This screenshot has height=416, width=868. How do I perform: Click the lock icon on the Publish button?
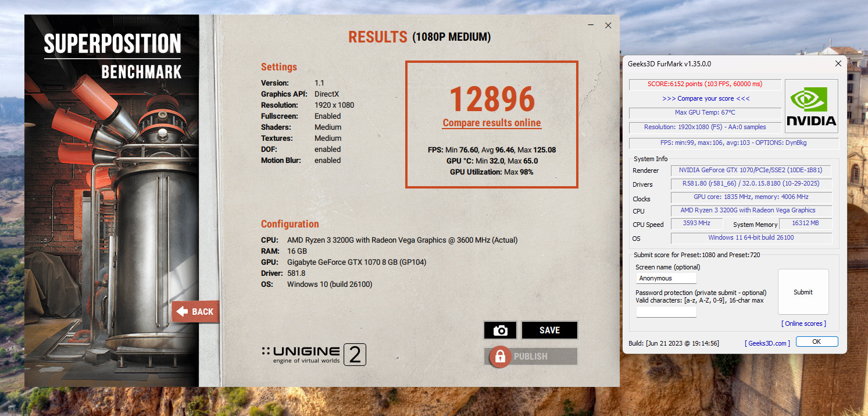(x=499, y=356)
